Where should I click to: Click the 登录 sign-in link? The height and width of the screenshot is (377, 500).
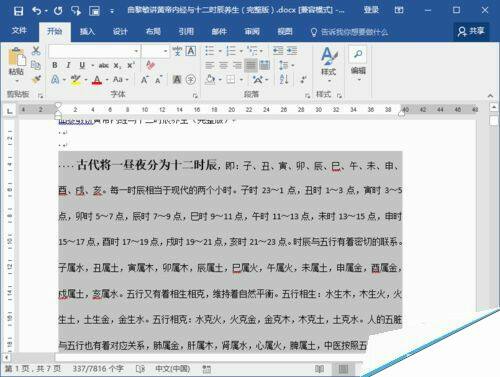(x=371, y=10)
